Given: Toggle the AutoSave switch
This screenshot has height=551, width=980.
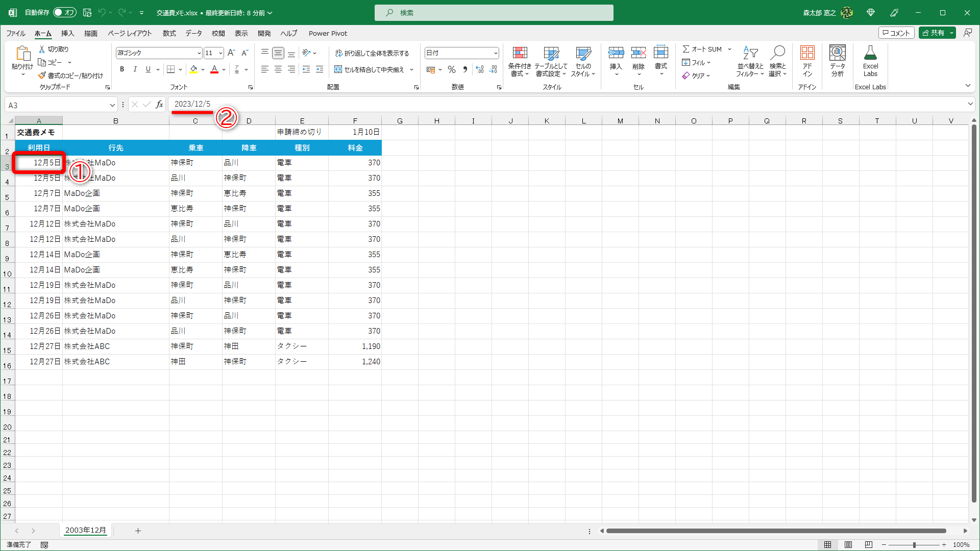Looking at the screenshot, I should pyautogui.click(x=65, y=12).
